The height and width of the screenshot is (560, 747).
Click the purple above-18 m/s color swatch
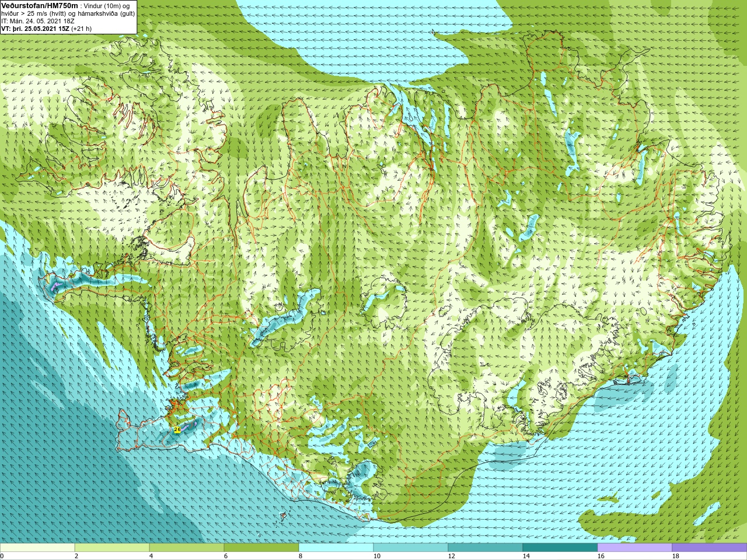[x=710, y=548]
